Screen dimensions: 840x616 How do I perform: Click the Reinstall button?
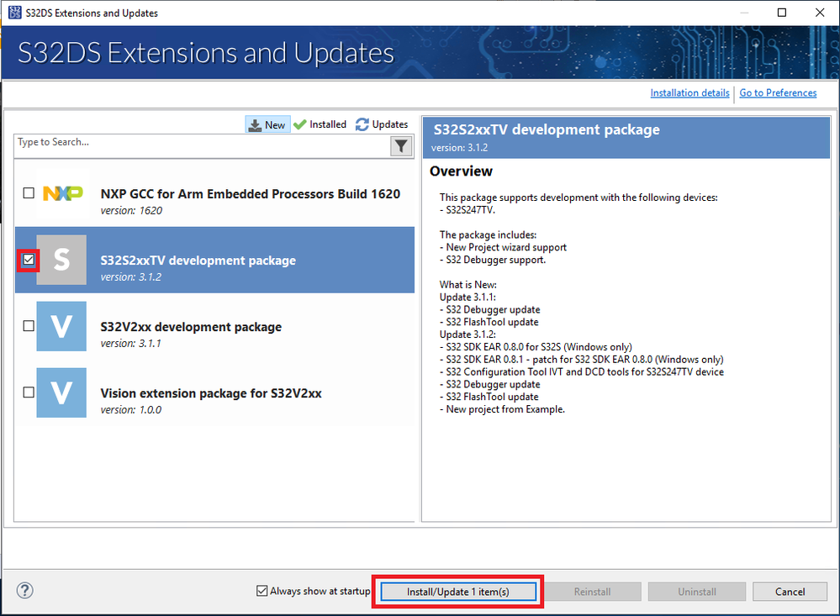pyautogui.click(x=592, y=592)
